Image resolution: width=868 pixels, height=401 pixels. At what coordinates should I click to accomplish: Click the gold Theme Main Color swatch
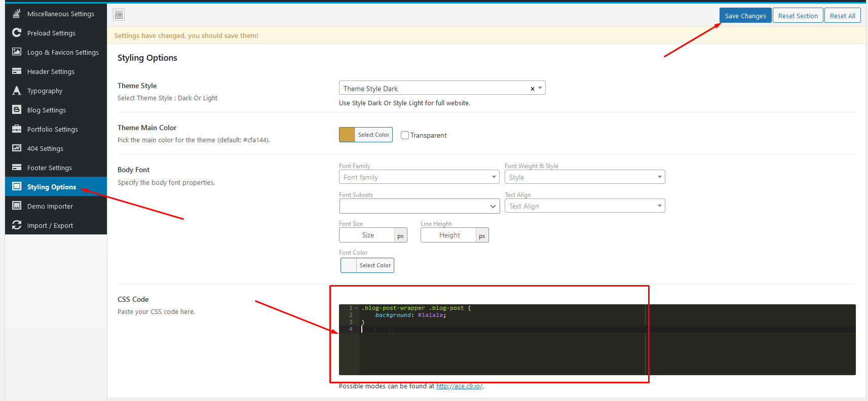point(347,135)
